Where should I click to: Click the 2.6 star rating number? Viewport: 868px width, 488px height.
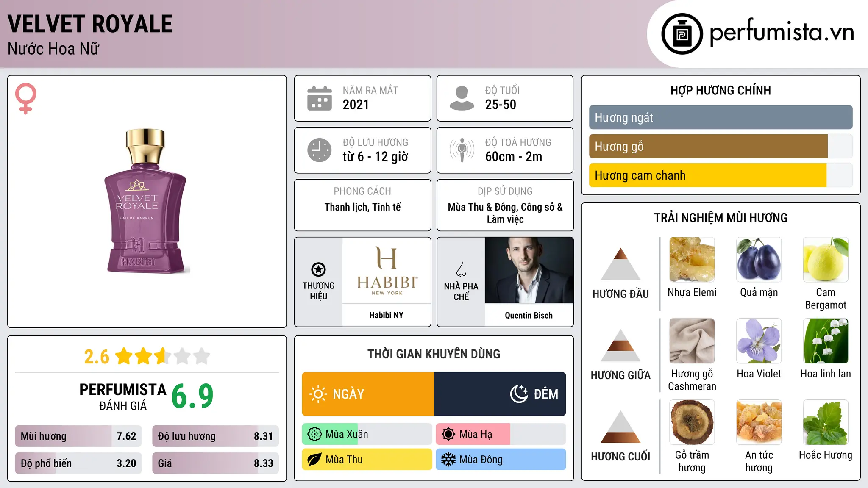[x=97, y=357]
